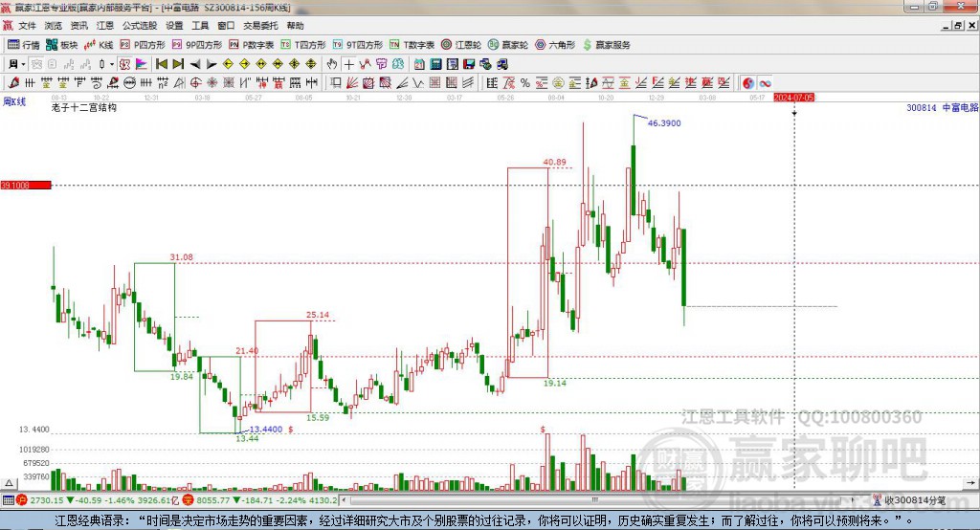Toggle the crosshair cursor tool
Screen dimensions: 980x530
pos(348,64)
